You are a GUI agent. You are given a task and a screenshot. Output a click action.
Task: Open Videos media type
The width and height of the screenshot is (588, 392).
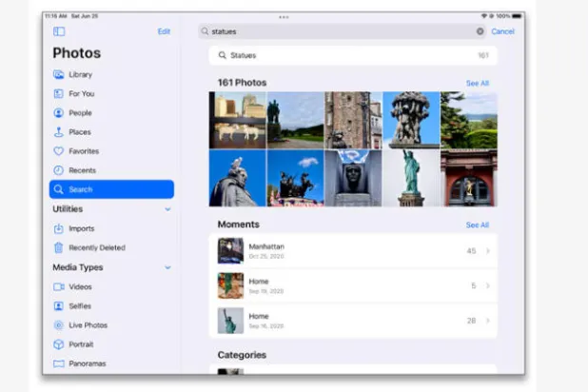coord(80,286)
